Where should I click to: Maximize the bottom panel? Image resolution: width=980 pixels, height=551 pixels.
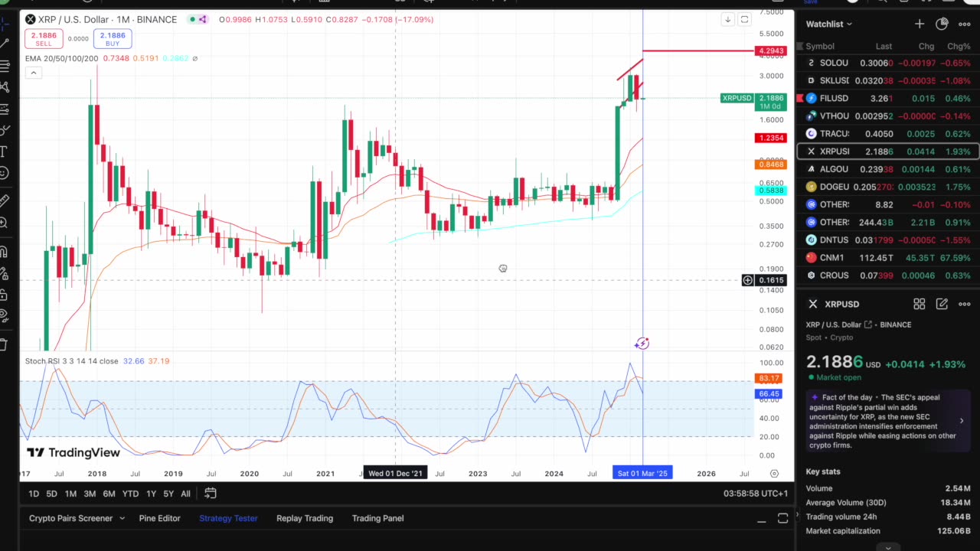coord(782,519)
